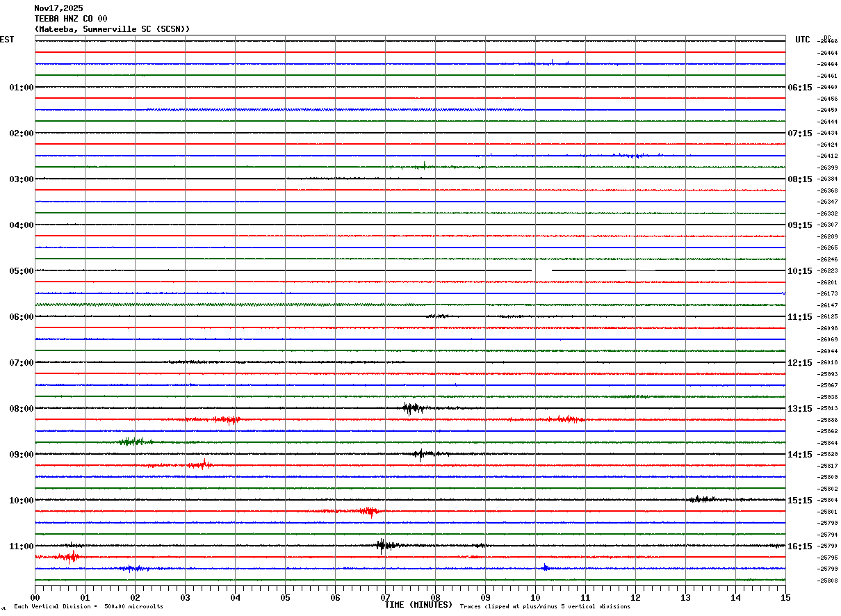Image resolution: width=841 pixels, height=616 pixels.
Task: Select the DC offset value -26466
Action: click(x=828, y=41)
